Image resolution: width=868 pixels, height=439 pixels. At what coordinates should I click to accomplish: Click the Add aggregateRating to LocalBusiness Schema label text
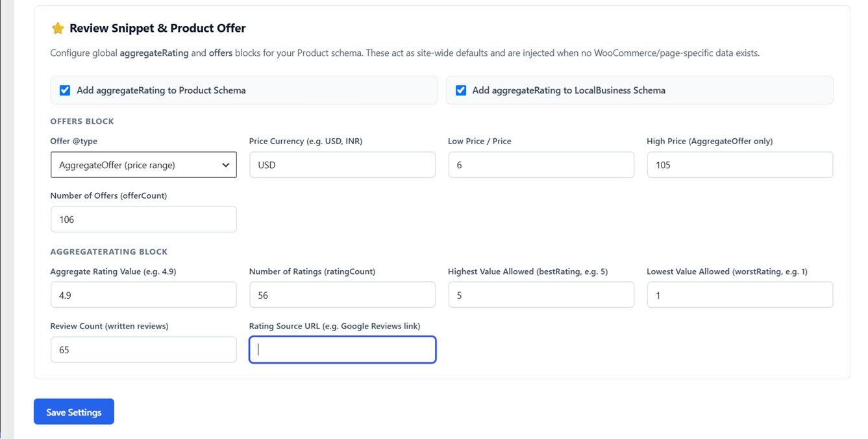pyautogui.click(x=569, y=90)
